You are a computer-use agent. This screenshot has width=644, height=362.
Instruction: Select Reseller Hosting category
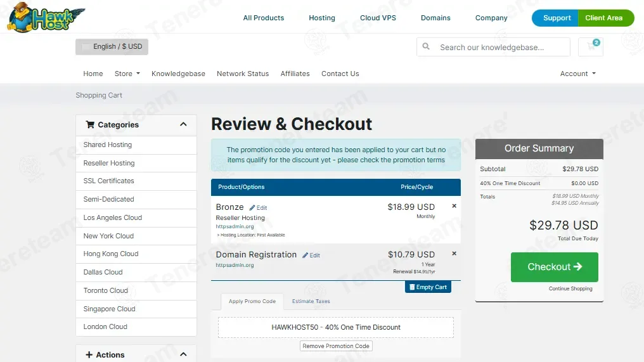pos(136,163)
